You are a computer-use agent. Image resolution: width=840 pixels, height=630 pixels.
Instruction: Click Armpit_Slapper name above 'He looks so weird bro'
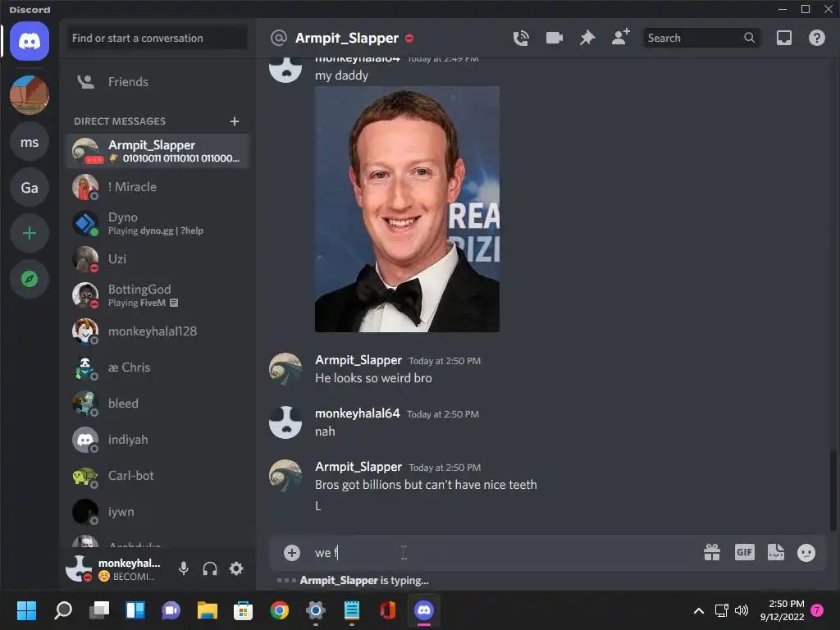[x=358, y=360]
